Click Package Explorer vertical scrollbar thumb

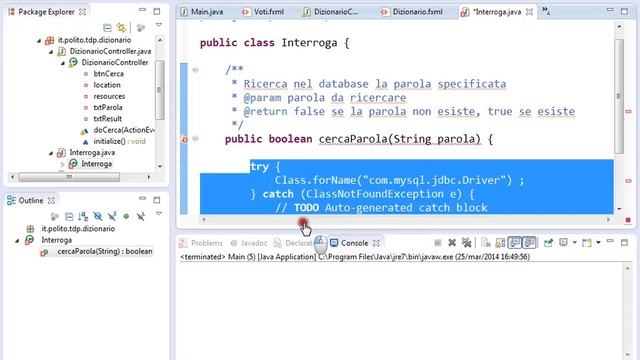[160, 90]
